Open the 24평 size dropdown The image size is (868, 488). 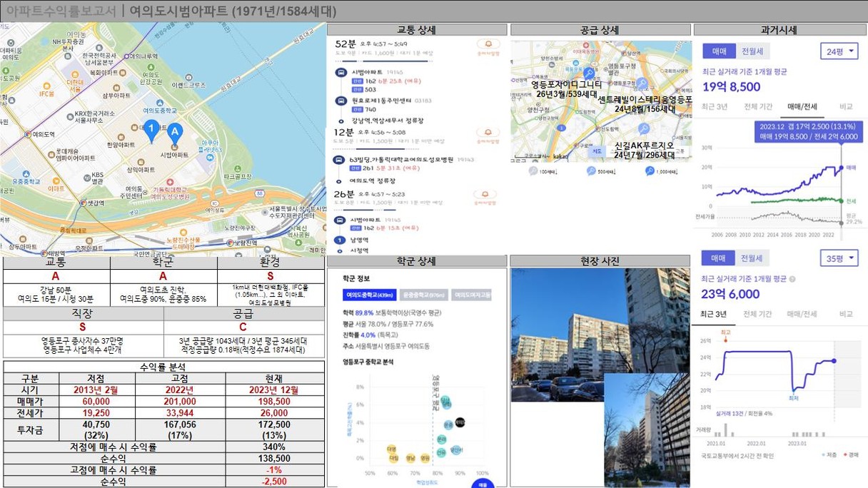click(x=839, y=51)
